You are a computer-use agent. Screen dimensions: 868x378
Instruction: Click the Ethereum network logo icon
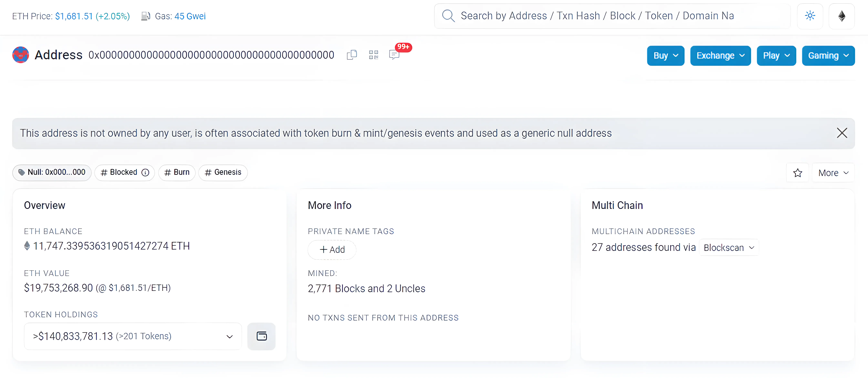[841, 16]
